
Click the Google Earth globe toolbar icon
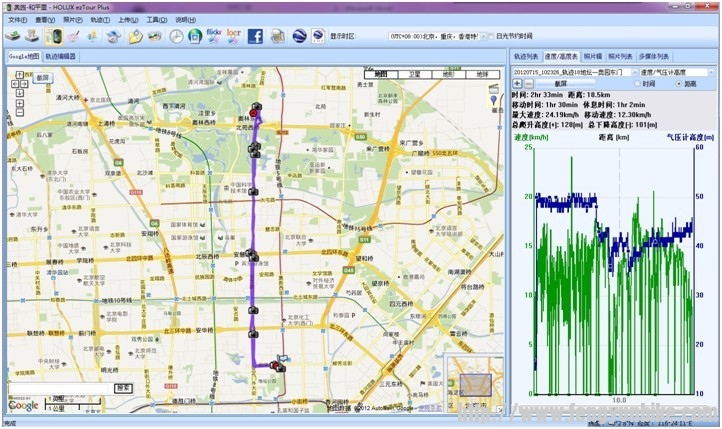tap(299, 36)
